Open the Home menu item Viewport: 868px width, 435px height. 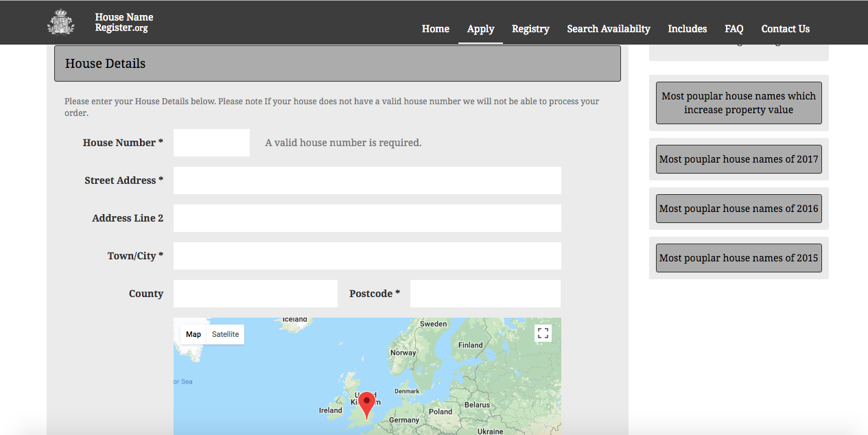436,29
